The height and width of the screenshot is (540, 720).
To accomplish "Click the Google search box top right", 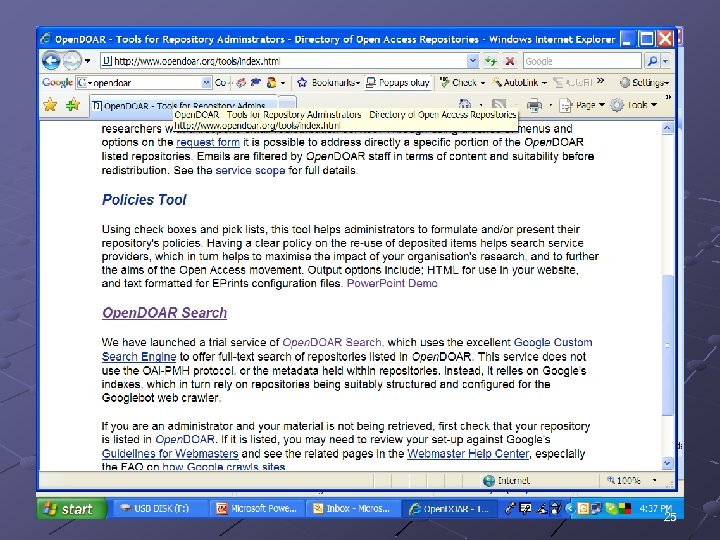I will 582,61.
